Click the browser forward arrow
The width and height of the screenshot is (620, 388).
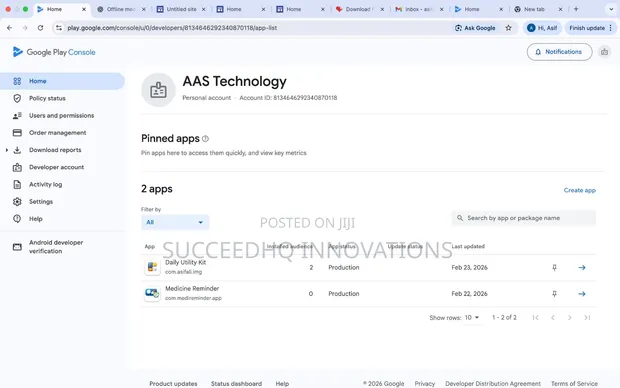25,28
